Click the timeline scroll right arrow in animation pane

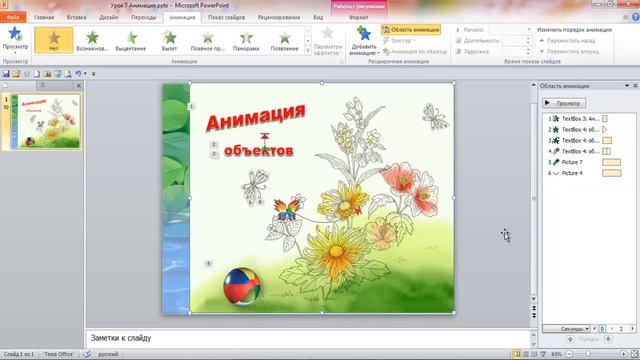tap(633, 329)
